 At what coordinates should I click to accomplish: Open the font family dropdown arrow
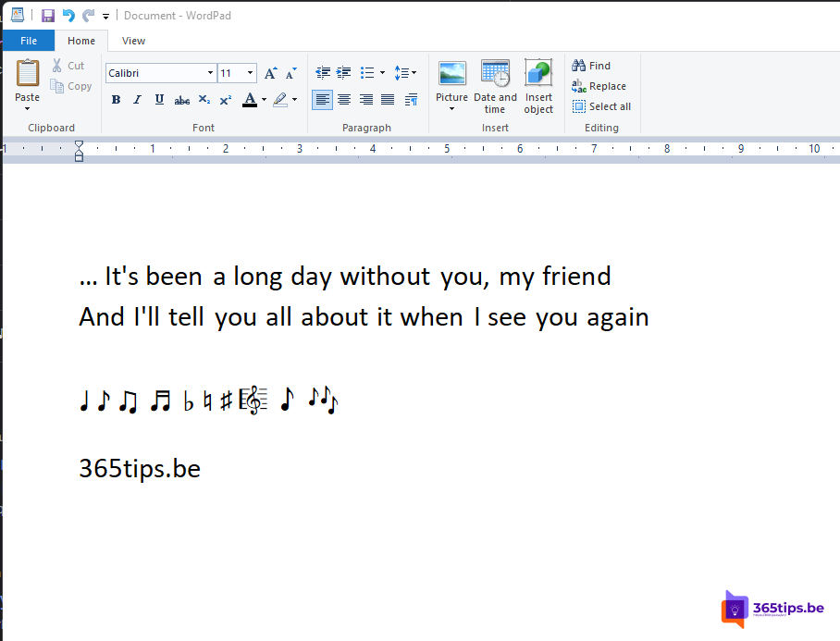[210, 73]
